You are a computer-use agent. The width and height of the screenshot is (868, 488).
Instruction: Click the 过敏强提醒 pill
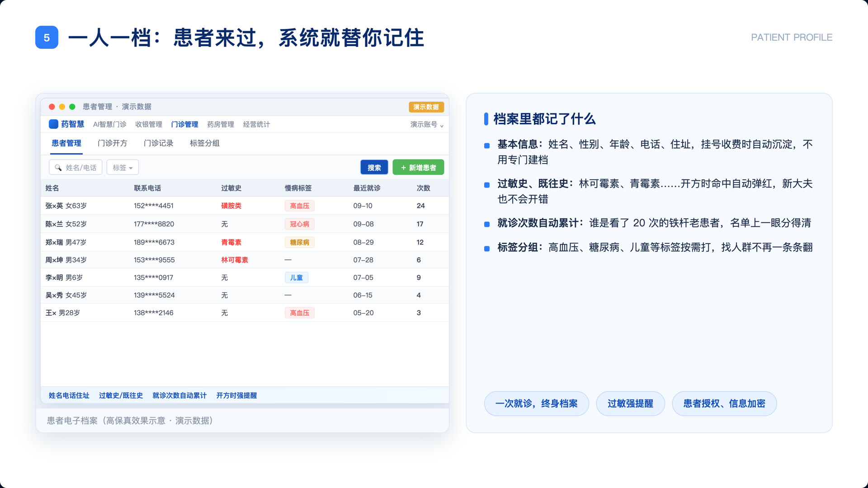pos(630,404)
